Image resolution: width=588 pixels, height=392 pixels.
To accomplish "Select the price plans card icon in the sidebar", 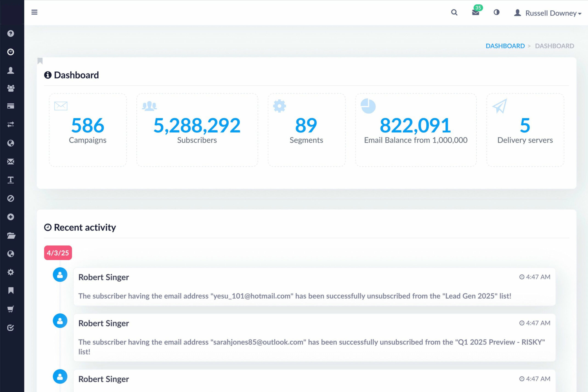I will click(11, 106).
